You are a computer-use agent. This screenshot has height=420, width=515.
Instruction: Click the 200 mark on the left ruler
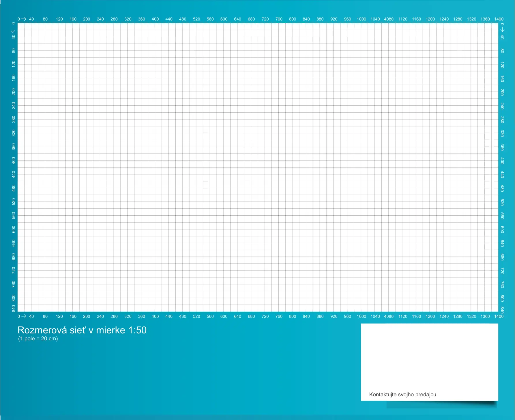(13, 92)
